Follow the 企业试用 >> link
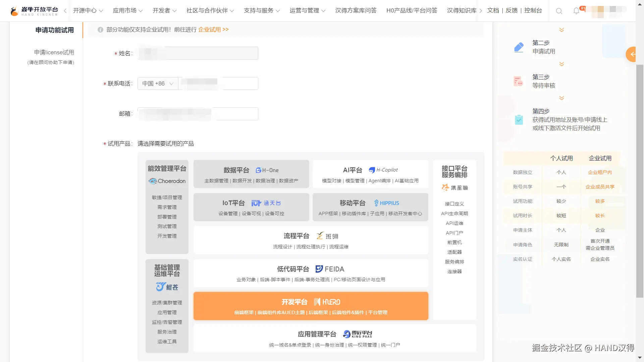 [213, 29]
